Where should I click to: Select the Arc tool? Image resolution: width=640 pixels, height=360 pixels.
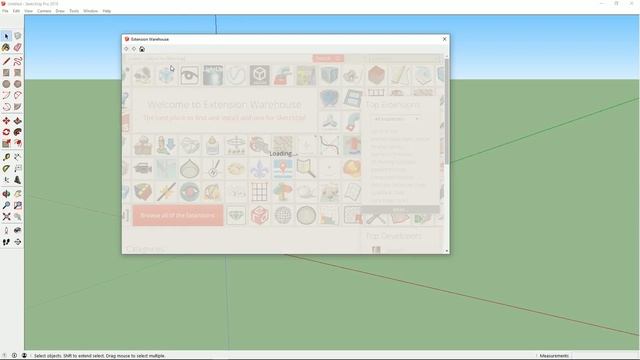6,96
